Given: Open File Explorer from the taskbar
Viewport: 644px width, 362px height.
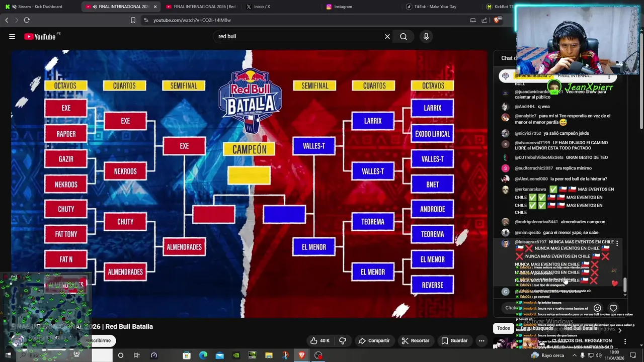Looking at the screenshot, I should coord(269,355).
